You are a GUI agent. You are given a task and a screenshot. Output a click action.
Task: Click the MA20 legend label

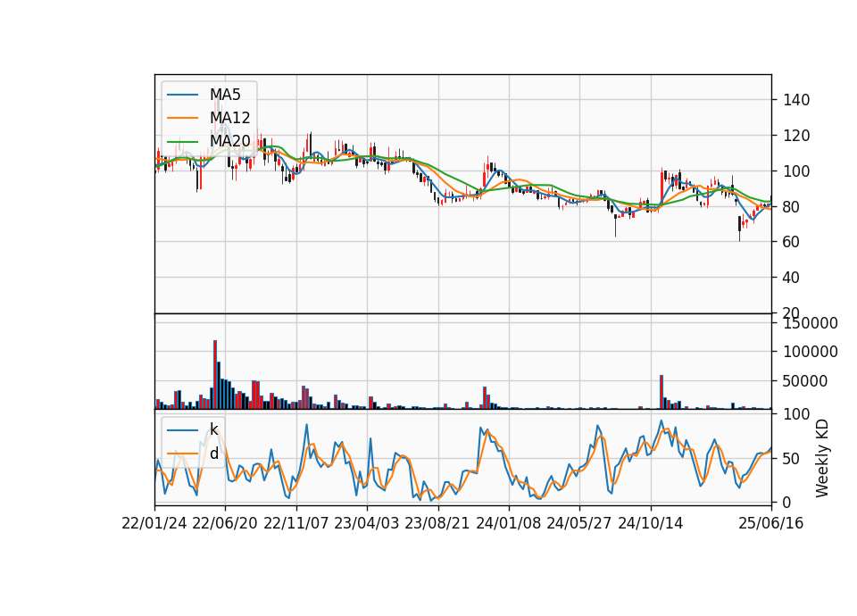coord(230,141)
